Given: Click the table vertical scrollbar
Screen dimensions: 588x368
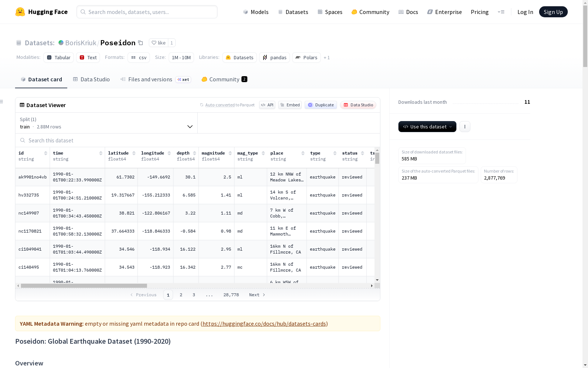Looking at the screenshot, I should (377, 158).
